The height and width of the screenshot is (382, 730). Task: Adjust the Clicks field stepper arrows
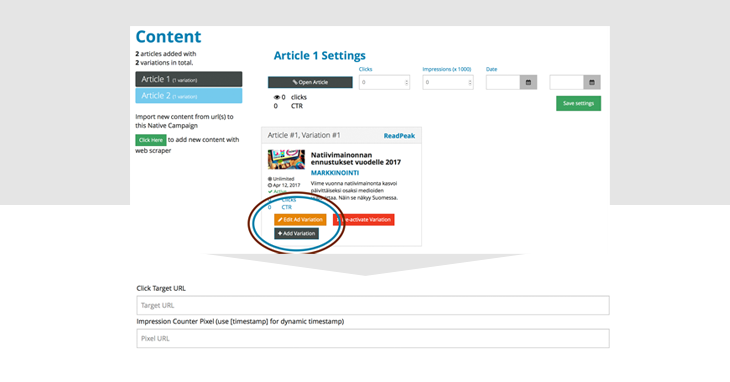pos(406,82)
